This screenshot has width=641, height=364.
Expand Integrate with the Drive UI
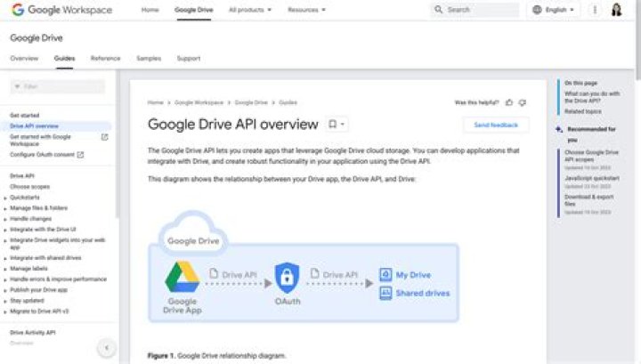(x=5, y=230)
